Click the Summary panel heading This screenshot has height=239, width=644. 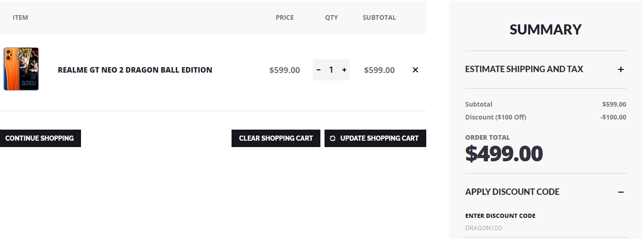click(545, 29)
